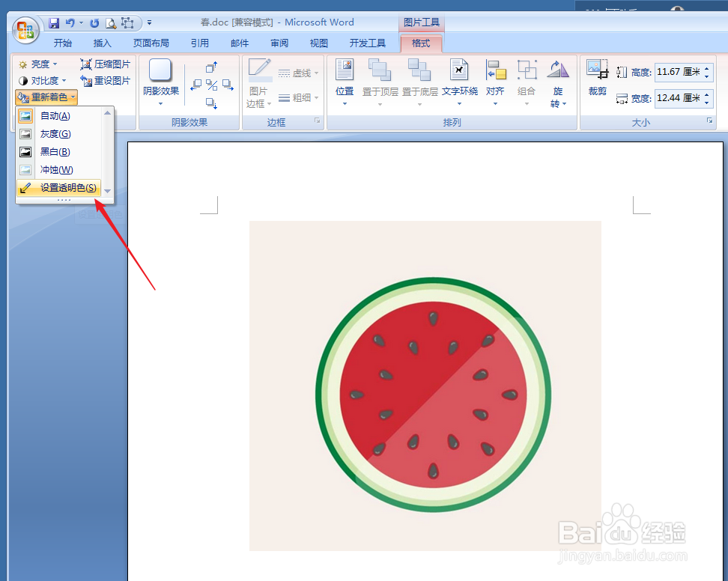
Task: Choose 灰度(G) grayscale option
Action: pyautogui.click(x=59, y=134)
